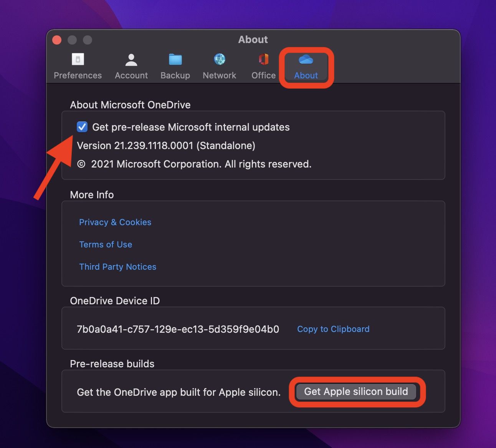Click the About window title text
This screenshot has width=496, height=448.
(253, 40)
